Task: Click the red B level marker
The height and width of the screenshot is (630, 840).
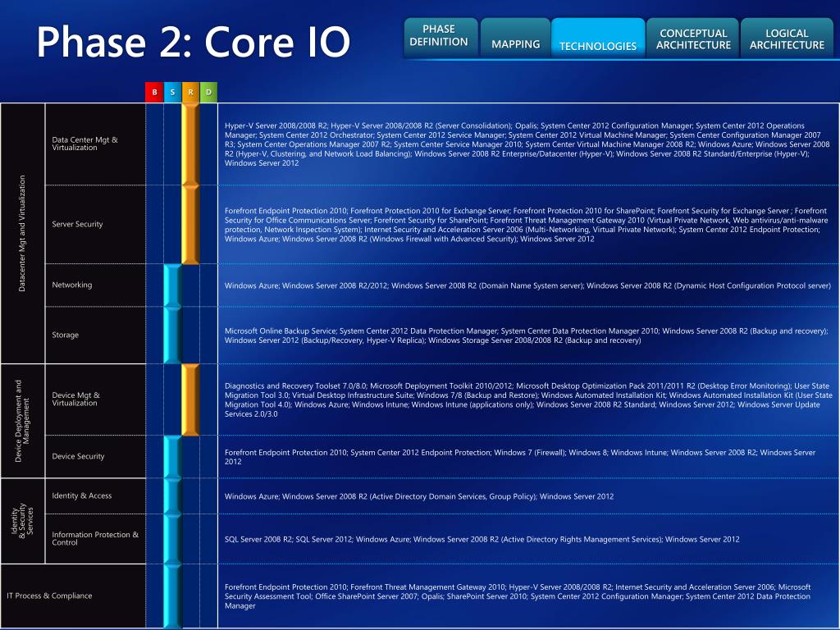Action: 154,92
